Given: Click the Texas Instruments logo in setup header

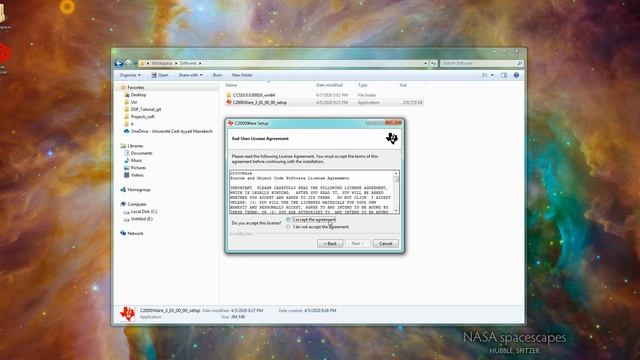Looking at the screenshot, I should 391,138.
